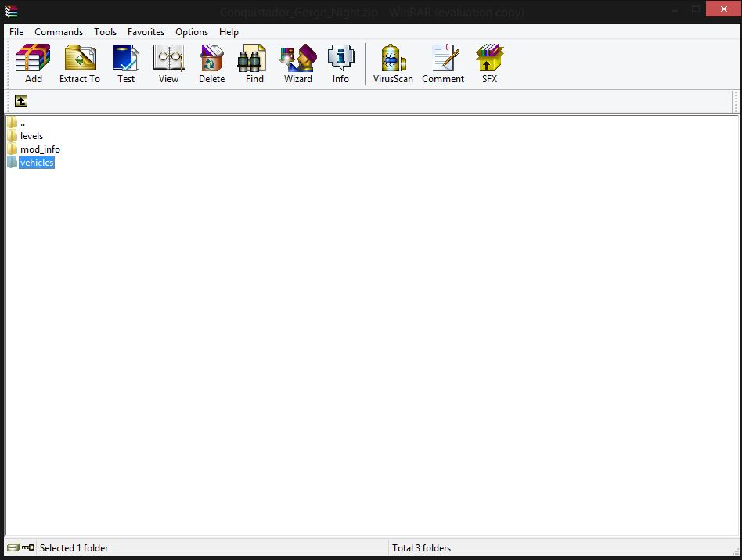Click the vehicles folder icon

coord(13,162)
